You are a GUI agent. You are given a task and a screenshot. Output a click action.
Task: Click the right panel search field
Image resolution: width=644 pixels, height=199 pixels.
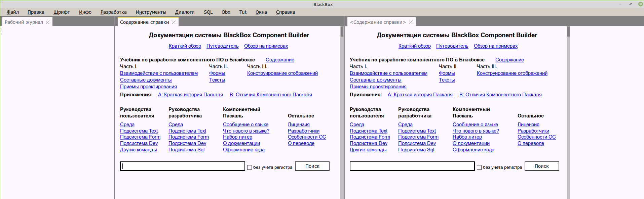412,166
